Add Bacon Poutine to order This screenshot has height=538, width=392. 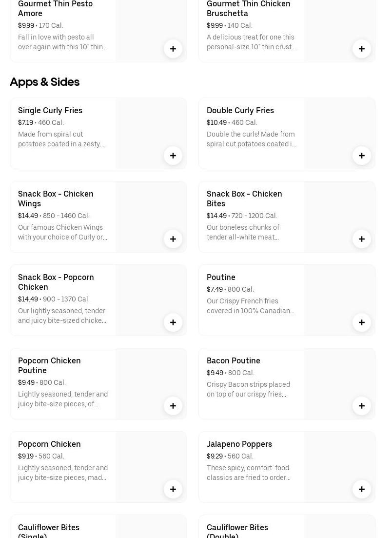coord(362,406)
